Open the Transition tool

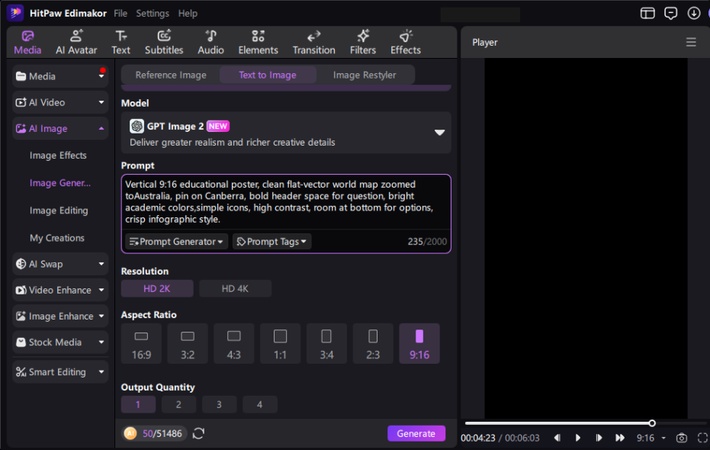pyautogui.click(x=314, y=42)
